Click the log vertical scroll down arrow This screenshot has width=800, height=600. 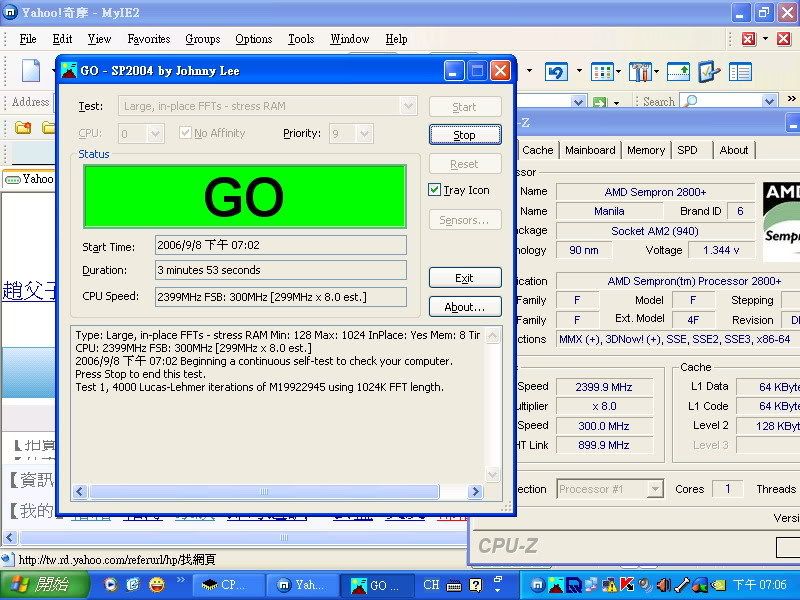point(492,474)
